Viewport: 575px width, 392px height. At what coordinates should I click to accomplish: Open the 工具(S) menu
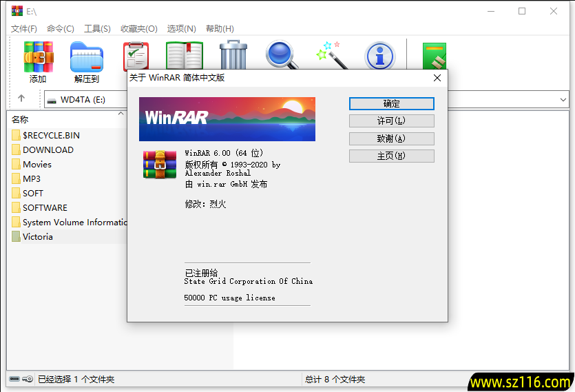[x=97, y=29]
